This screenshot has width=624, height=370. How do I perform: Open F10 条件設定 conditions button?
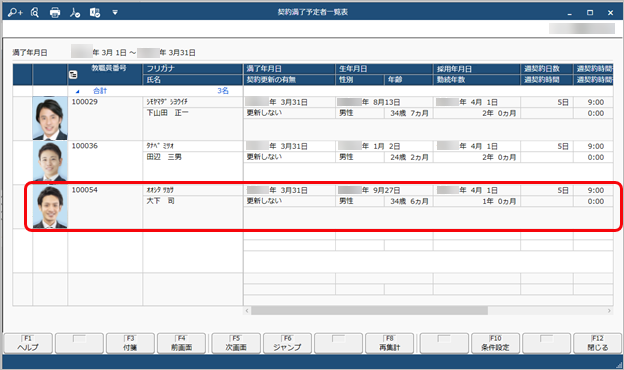tap(495, 343)
